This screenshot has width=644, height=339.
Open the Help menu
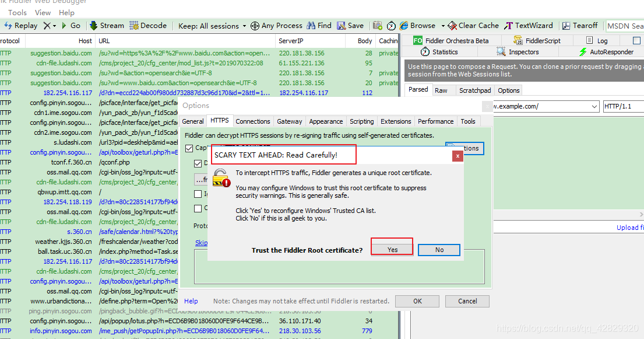(x=66, y=13)
